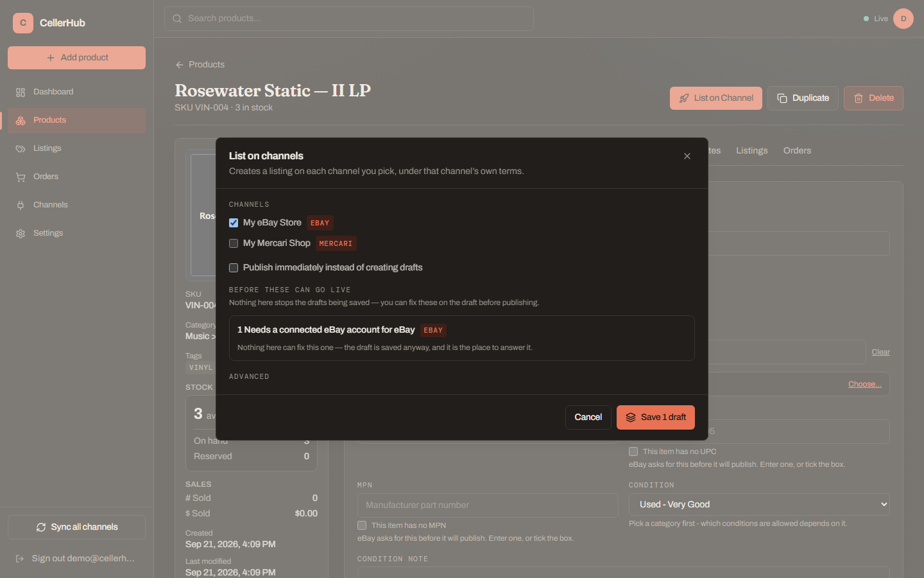Image resolution: width=924 pixels, height=578 pixels.
Task: Click Cancel in the dialog
Action: pos(588,417)
